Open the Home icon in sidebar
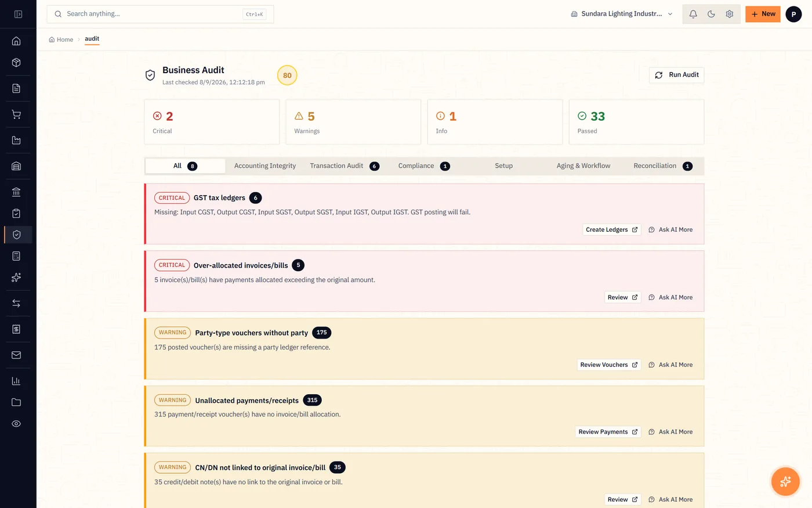 16,41
